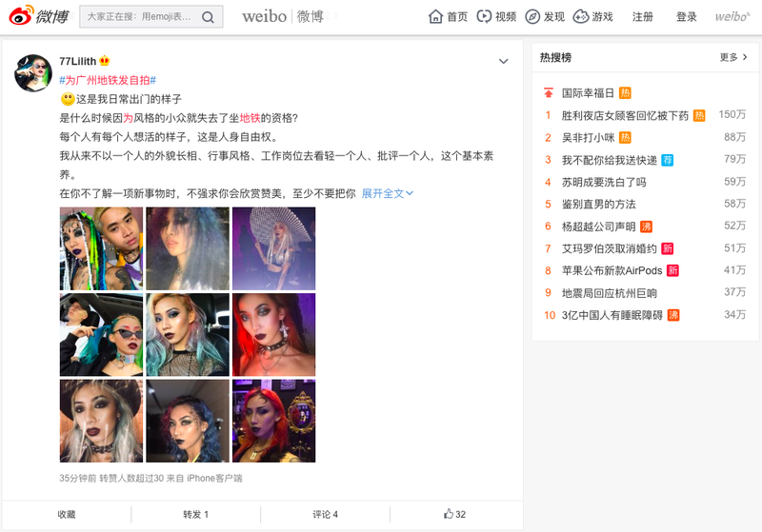Click the crown badge beside 77Lilith
762x532 pixels.
pos(105,61)
